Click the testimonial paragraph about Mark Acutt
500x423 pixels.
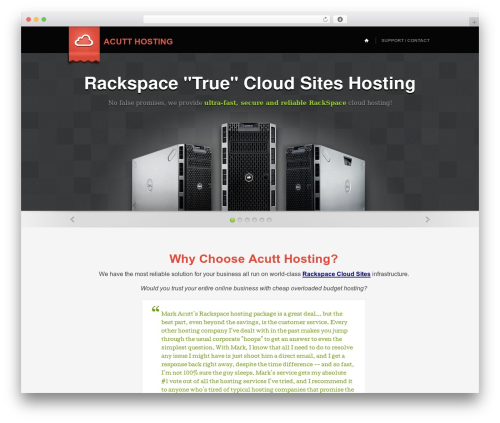[257, 351]
